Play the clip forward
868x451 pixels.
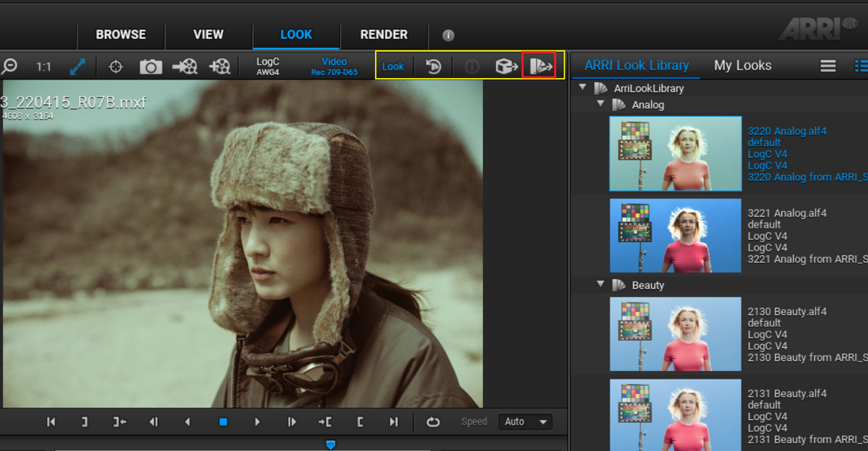click(257, 422)
